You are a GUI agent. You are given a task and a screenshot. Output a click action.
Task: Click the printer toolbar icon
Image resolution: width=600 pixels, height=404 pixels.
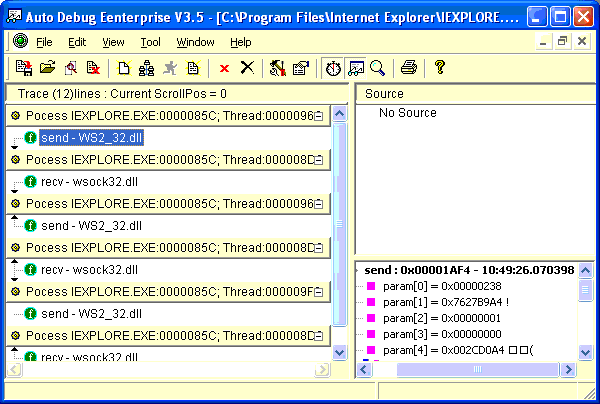(409, 68)
